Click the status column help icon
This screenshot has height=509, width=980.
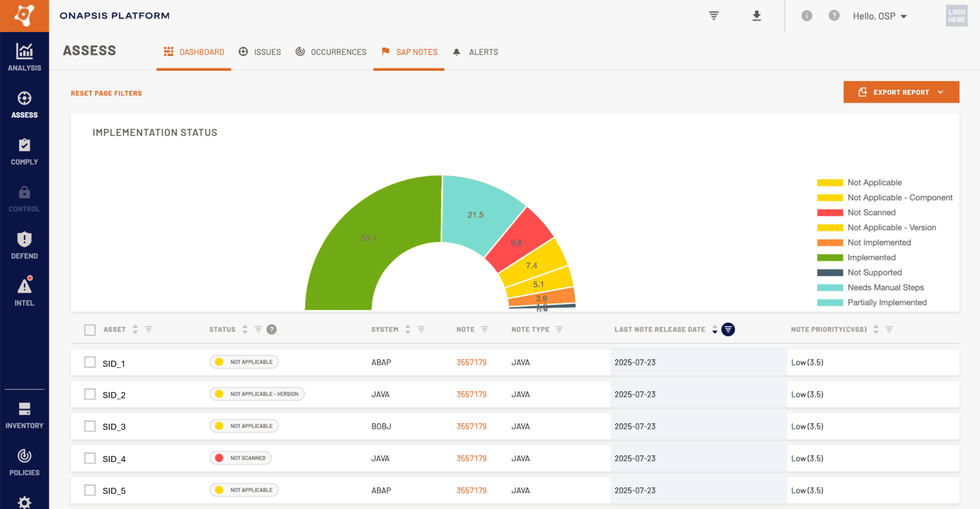pyautogui.click(x=271, y=330)
